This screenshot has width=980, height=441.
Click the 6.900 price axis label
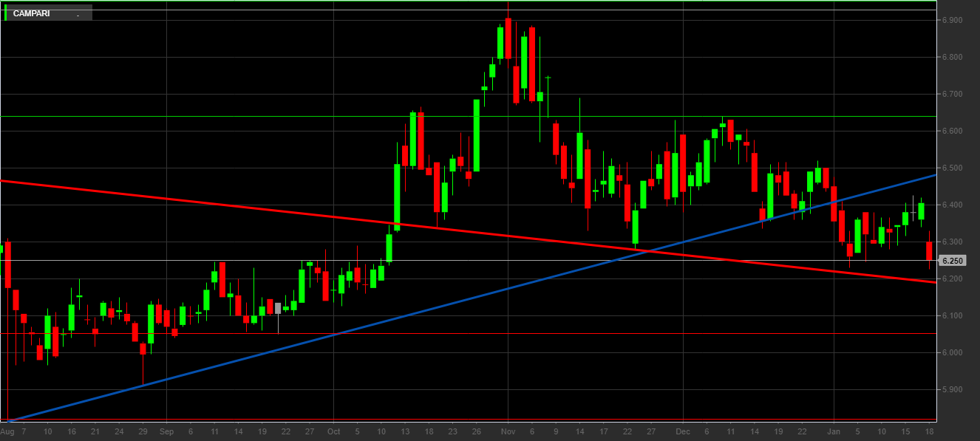[952, 21]
